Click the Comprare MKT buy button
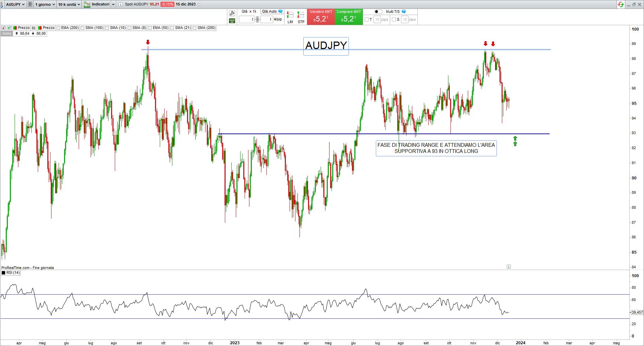644x346 pixels. pyautogui.click(x=349, y=17)
